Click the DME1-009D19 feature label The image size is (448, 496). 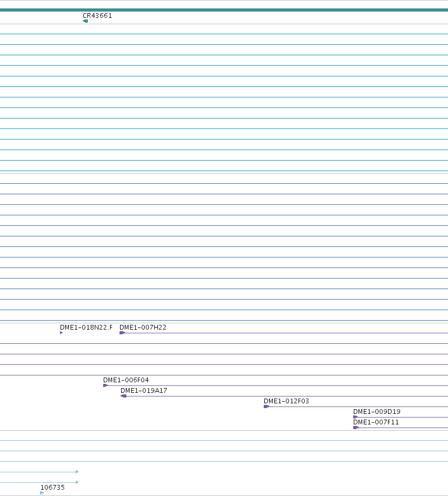click(377, 412)
